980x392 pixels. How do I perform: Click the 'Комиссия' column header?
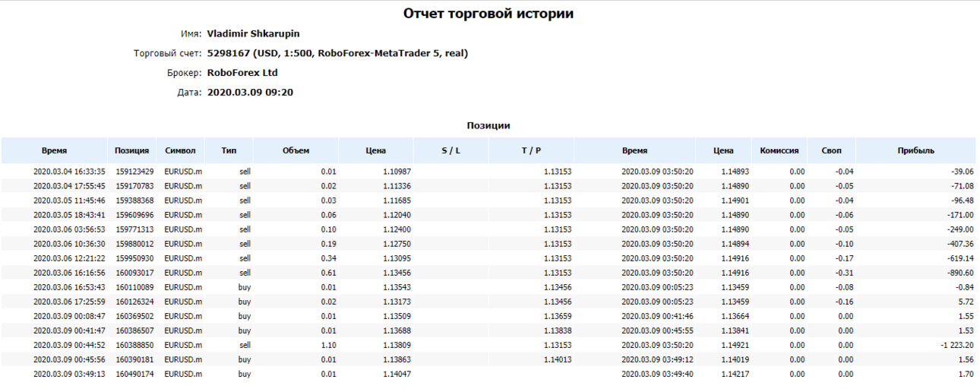[x=779, y=150]
